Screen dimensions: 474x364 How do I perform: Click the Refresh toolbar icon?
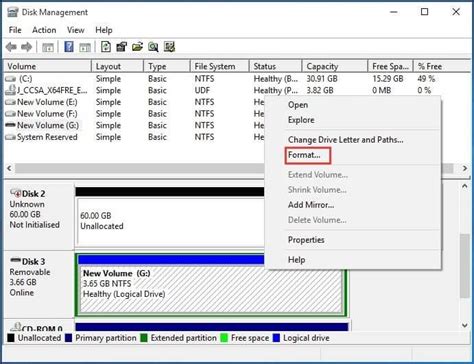click(x=106, y=47)
